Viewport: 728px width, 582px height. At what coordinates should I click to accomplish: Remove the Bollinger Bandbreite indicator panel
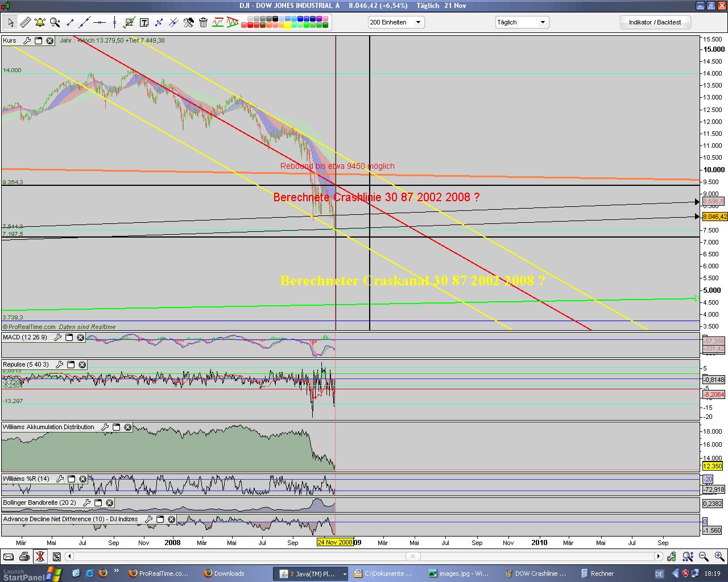click(x=110, y=503)
